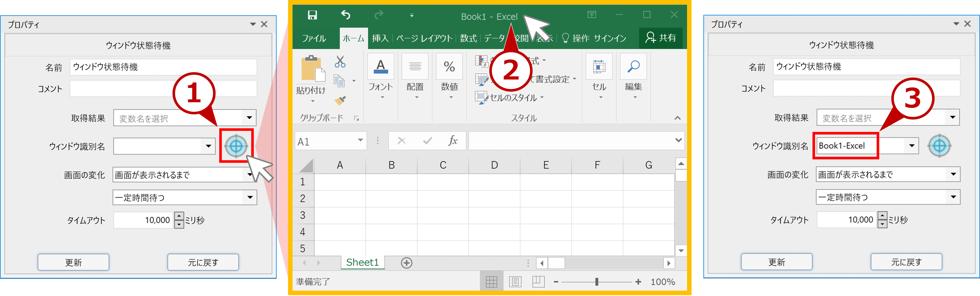Switch to the 挿入 ribbon tab
The height and width of the screenshot is (296, 980).
tap(380, 38)
